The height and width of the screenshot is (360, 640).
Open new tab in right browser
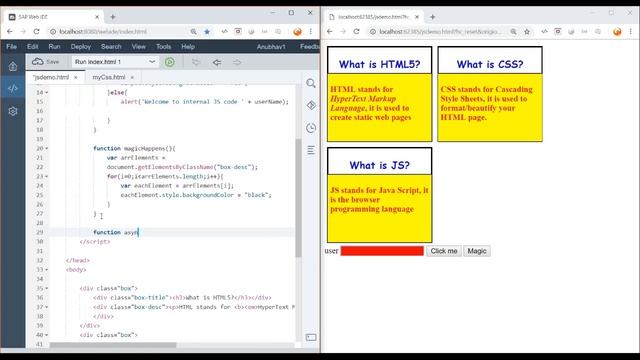coord(433,17)
